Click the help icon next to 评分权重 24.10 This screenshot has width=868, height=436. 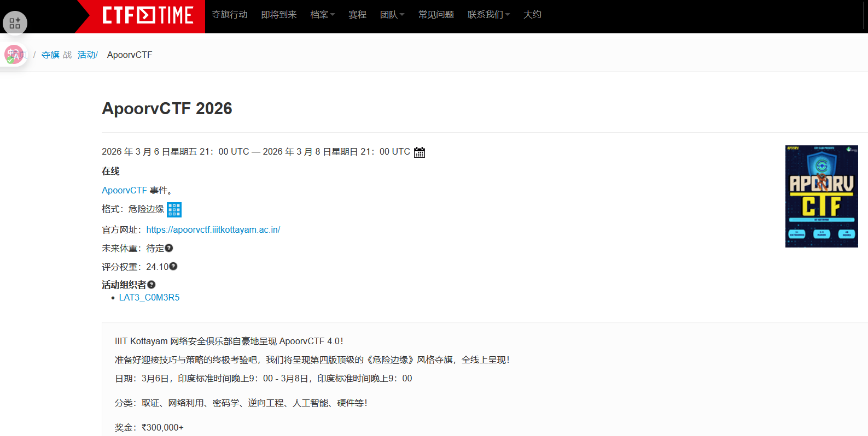[x=173, y=267]
